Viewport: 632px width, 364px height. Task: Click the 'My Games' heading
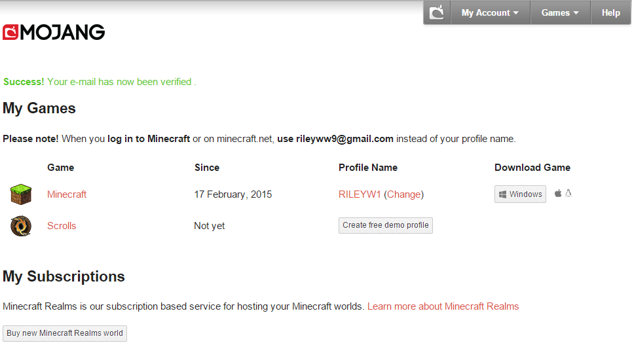[x=39, y=109]
